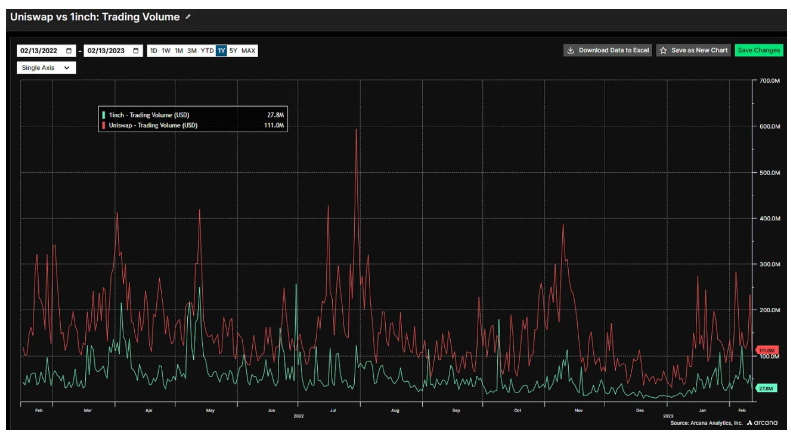Click the download icon in Download Data button
791x435 pixels.
pos(571,50)
